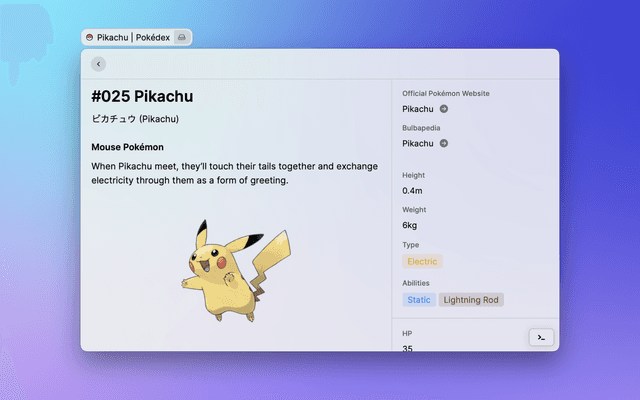Open the terminal command button

[541, 337]
